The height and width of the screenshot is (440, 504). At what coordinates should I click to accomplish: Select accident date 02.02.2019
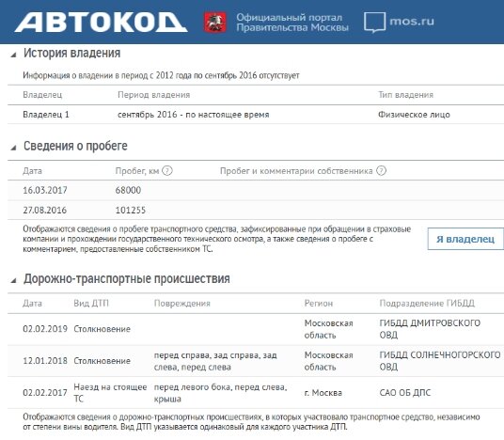click(45, 329)
